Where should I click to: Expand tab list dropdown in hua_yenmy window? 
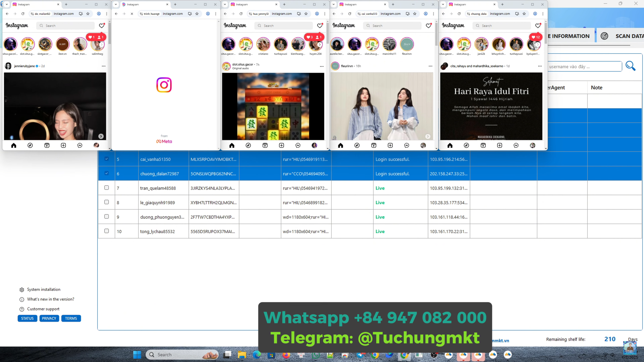click(225, 4)
